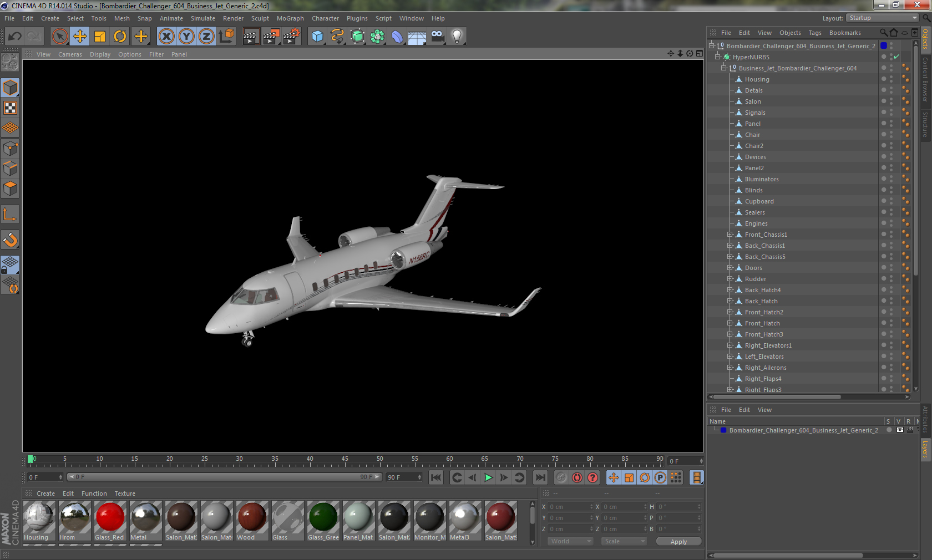
Task: Switch to Polygons mode
Action: tap(10, 189)
